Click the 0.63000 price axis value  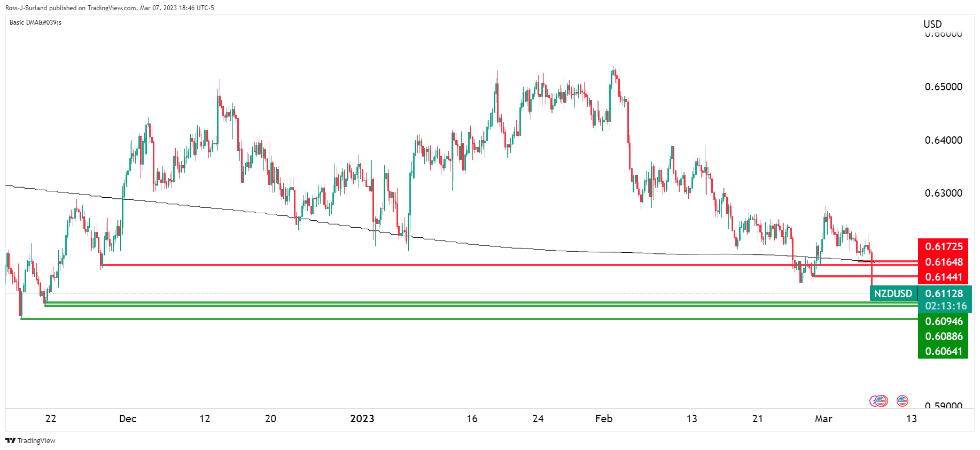943,193
